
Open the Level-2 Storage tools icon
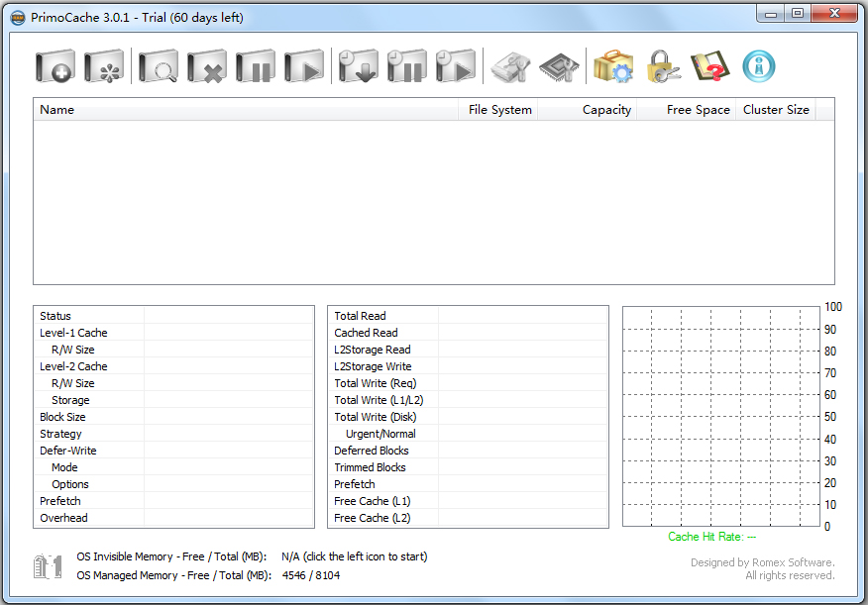pyautogui.click(x=510, y=66)
